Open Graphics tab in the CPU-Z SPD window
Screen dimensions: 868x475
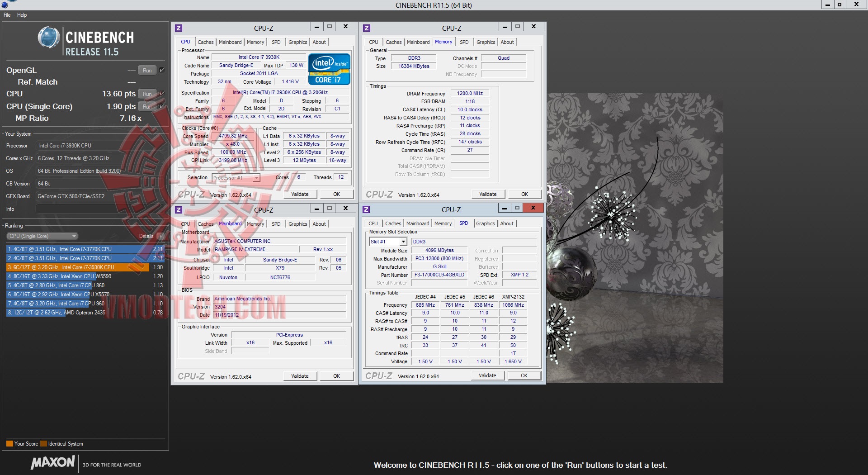tap(486, 223)
